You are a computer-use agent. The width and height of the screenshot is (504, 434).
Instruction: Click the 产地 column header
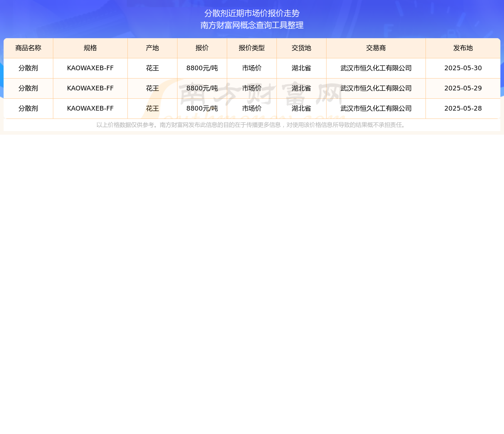click(153, 48)
